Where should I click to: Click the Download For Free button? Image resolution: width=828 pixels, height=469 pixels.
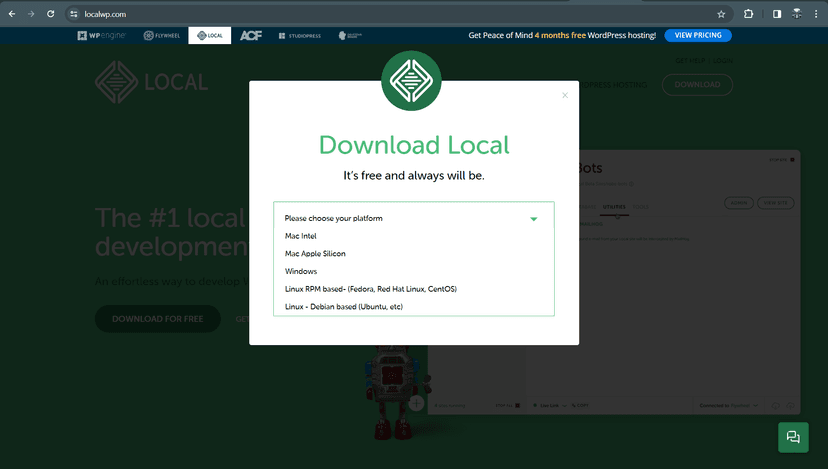(x=157, y=319)
